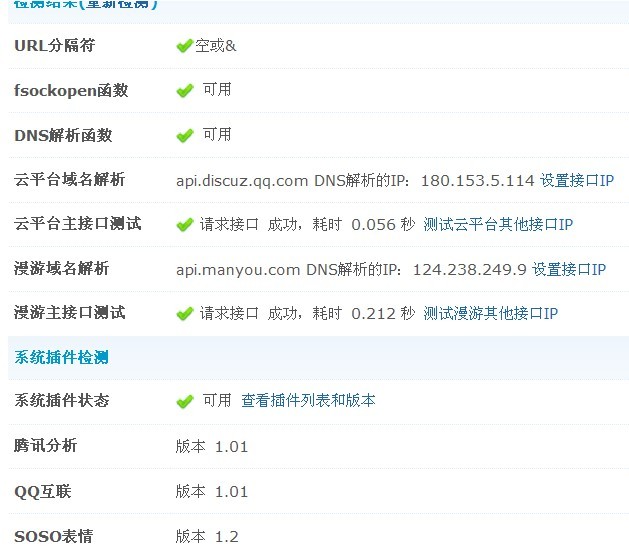
Task: Click IP address 124.238.249.9
Action: (x=469, y=270)
